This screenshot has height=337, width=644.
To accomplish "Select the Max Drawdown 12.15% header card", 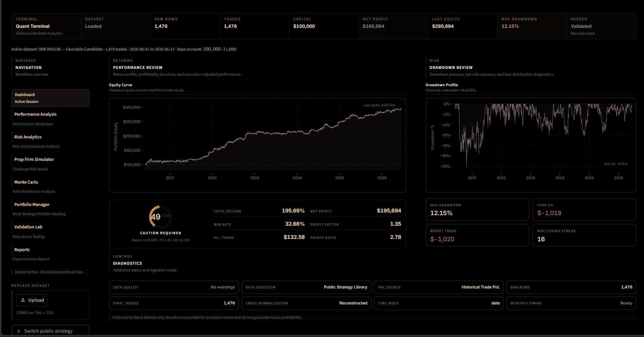I will (x=532, y=26).
